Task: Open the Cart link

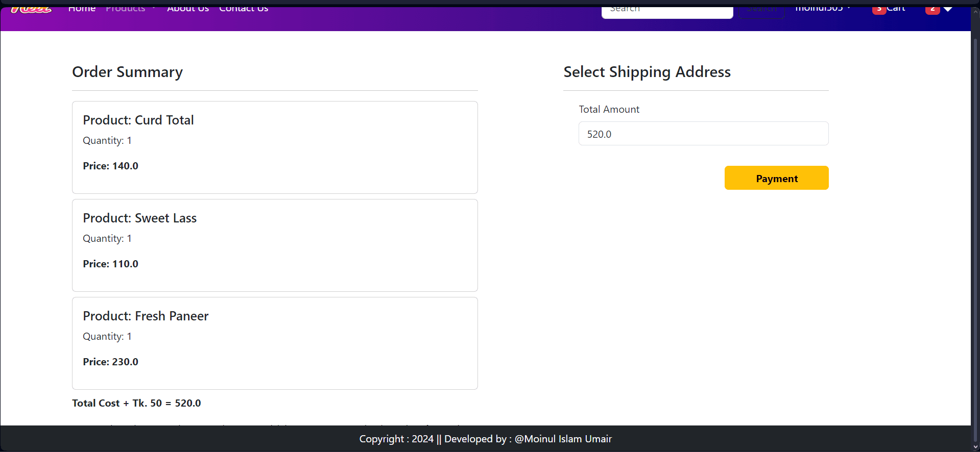Action: (x=895, y=9)
